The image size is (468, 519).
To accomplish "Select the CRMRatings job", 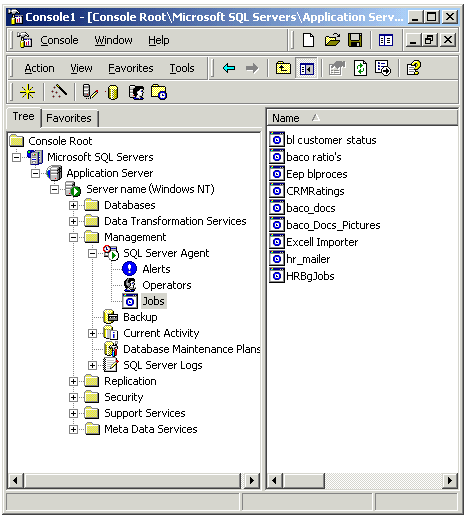I will tap(315, 191).
